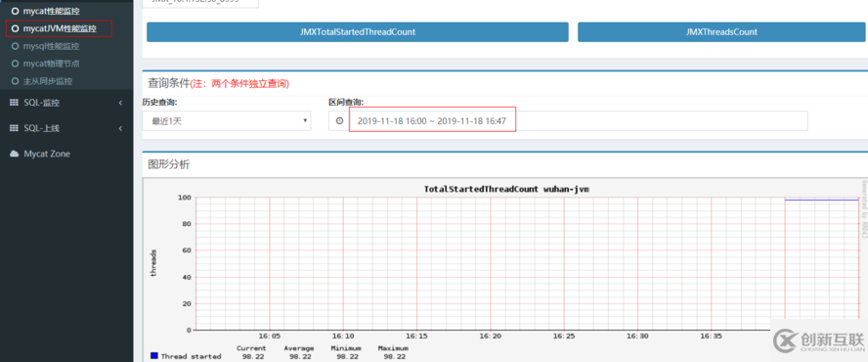Click JMXTotalStartedThreadCount button

tap(358, 32)
